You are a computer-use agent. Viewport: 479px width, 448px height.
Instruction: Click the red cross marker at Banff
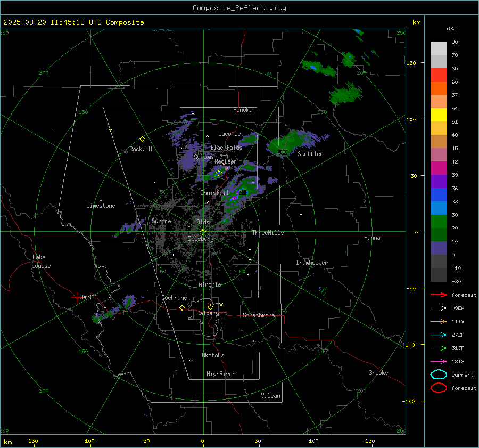(76, 297)
